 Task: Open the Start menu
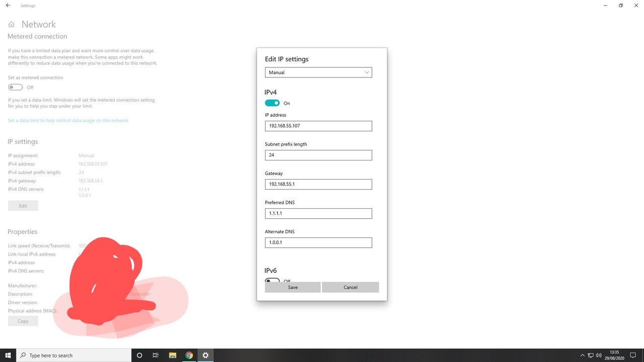click(8, 355)
